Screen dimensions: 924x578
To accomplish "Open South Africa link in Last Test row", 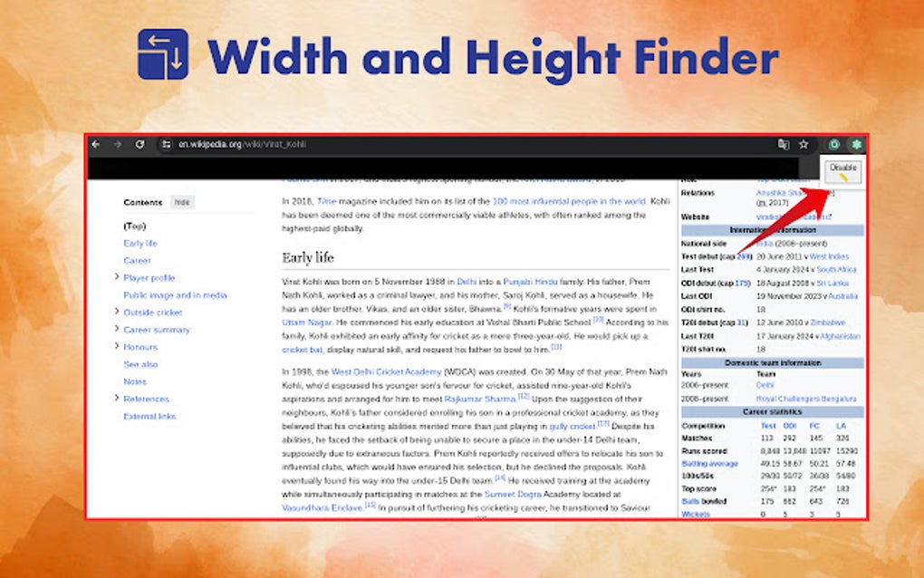I will (837, 269).
